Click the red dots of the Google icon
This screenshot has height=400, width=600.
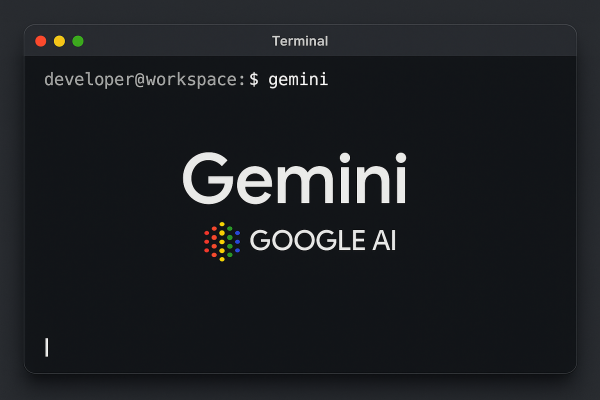click(x=209, y=242)
